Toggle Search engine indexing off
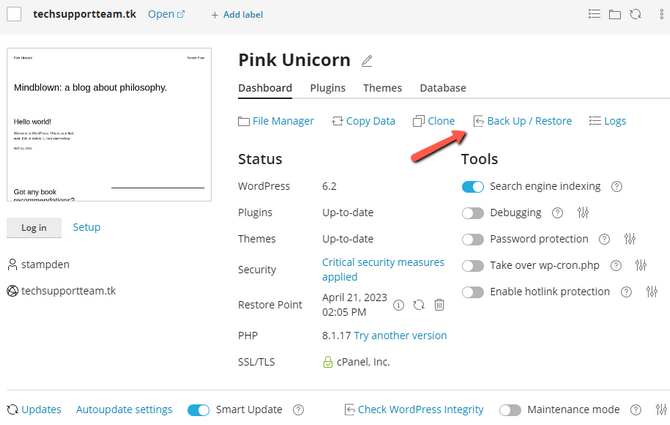 coord(473,186)
